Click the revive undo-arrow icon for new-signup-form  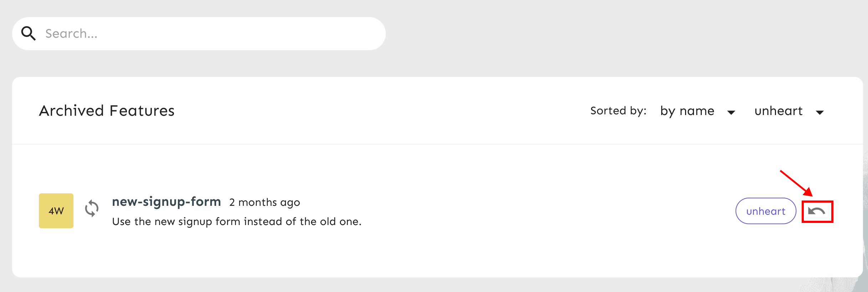point(816,212)
